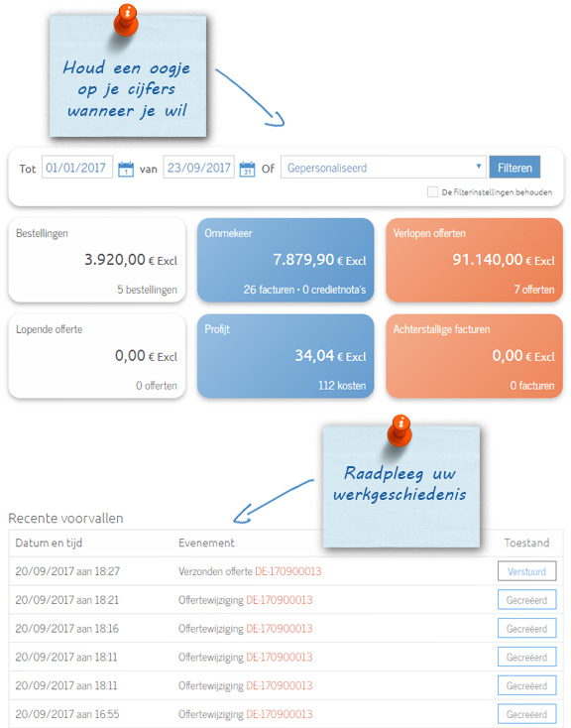Open the calendar picker beside 01/01/2017
Image resolution: width=571 pixels, height=728 pixels.
tap(126, 169)
